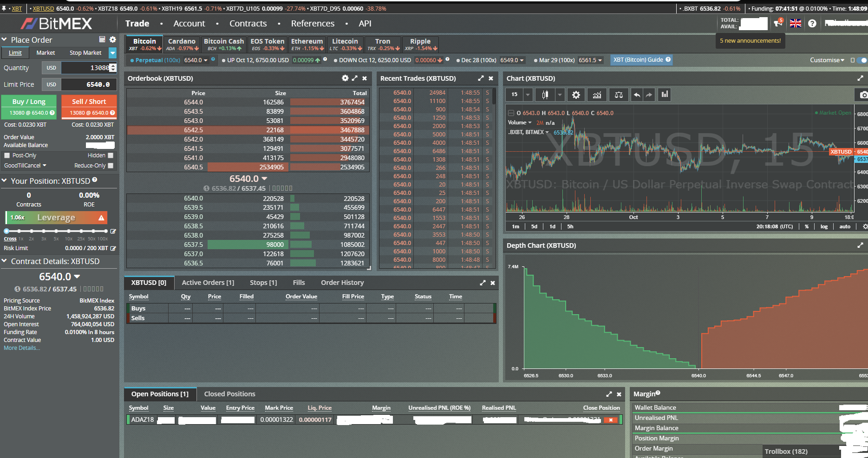Viewport: 868px width, 458px height.
Task: Focus the Limit Price input field
Action: pos(88,84)
